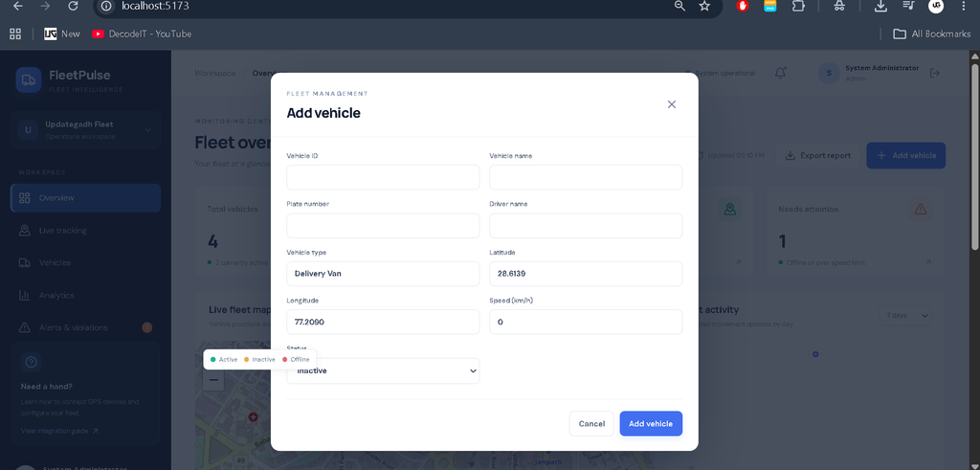Click the Alerts warning triangle icon
Viewport: 980px width, 470px height.
[25, 327]
